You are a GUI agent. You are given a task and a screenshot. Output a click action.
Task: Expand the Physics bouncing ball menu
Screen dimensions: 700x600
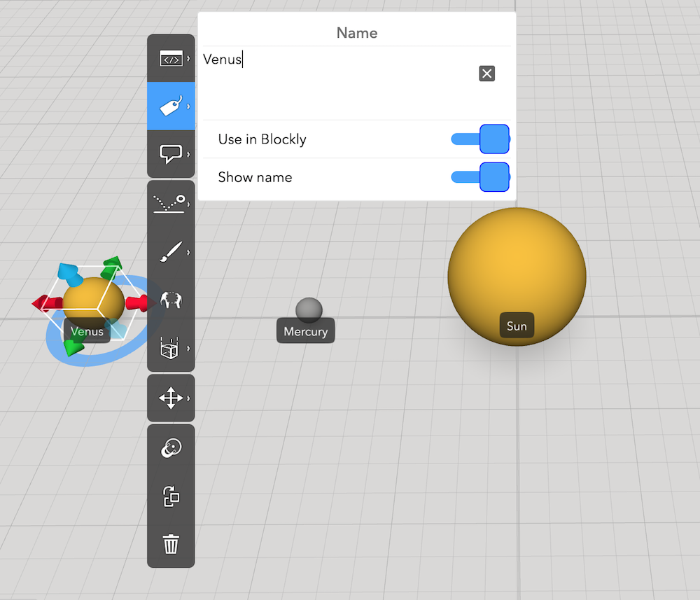pos(171,204)
